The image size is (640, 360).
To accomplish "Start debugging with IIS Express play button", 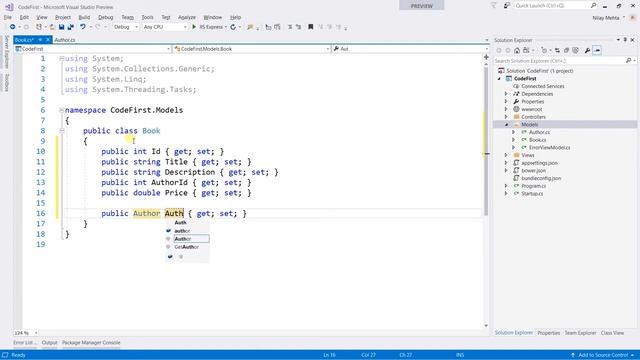I will (x=194, y=27).
